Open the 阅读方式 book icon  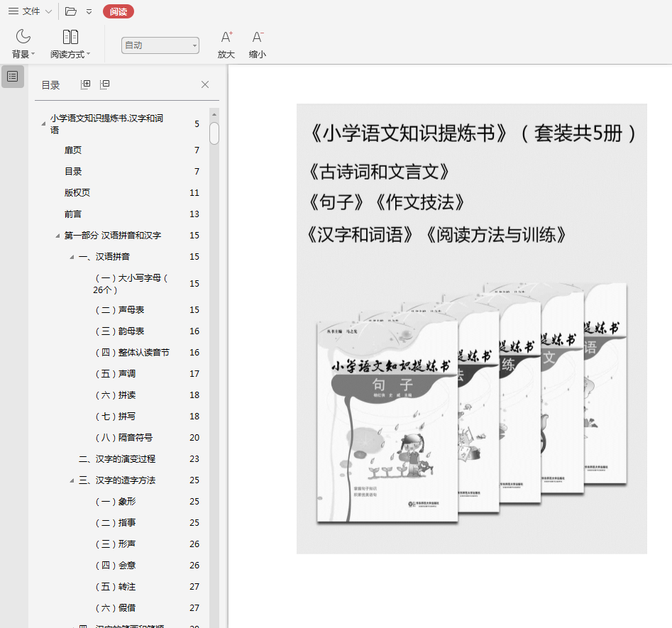pos(70,37)
